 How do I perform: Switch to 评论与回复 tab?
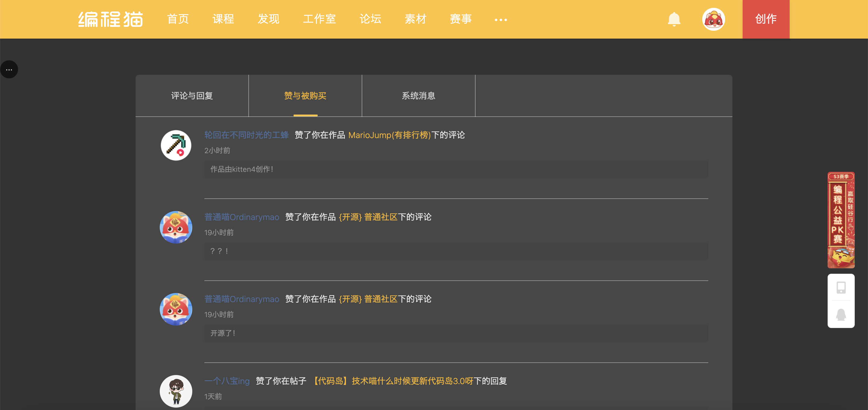click(x=192, y=96)
